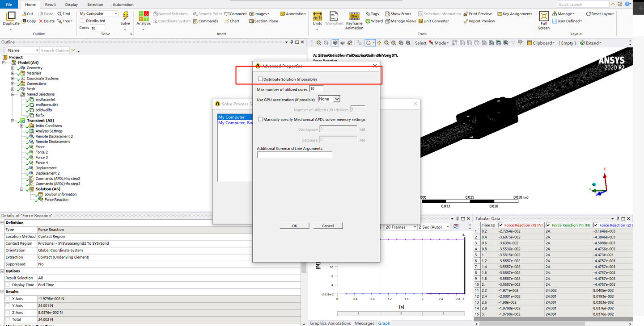Enable Distribute Solution (if possible)

pos(260,79)
